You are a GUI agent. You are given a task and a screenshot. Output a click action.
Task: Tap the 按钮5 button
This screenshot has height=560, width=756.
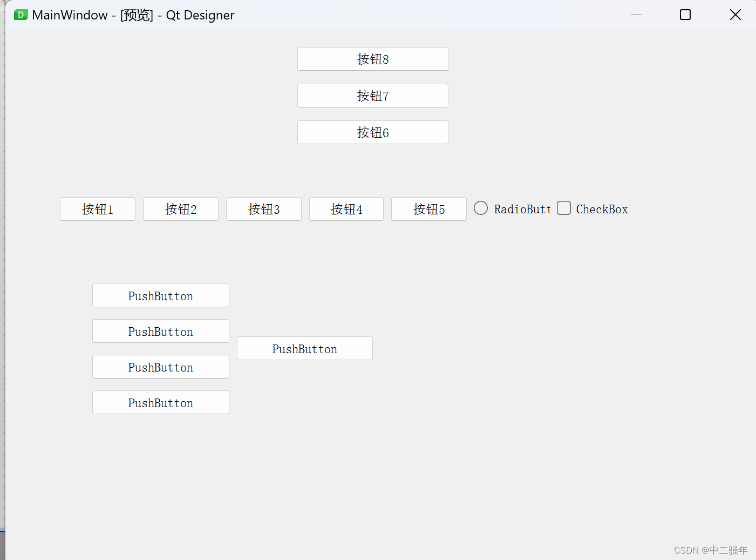429,209
